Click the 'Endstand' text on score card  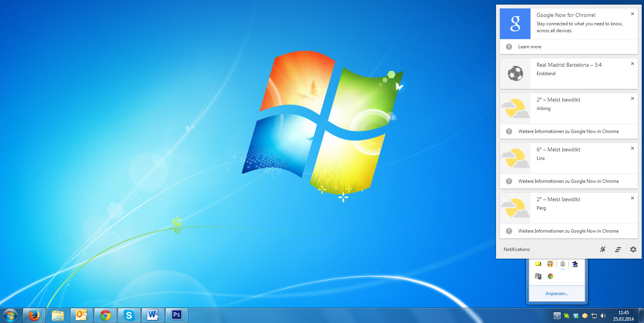point(546,74)
